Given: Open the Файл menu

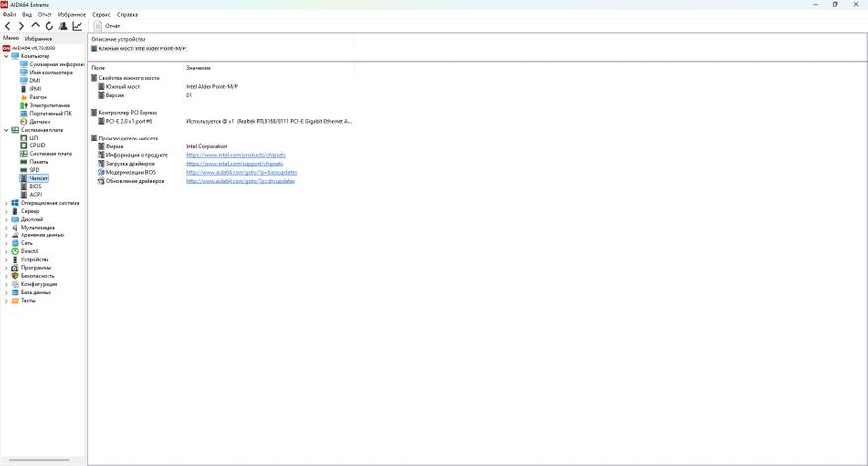Looking at the screenshot, I should [x=10, y=15].
